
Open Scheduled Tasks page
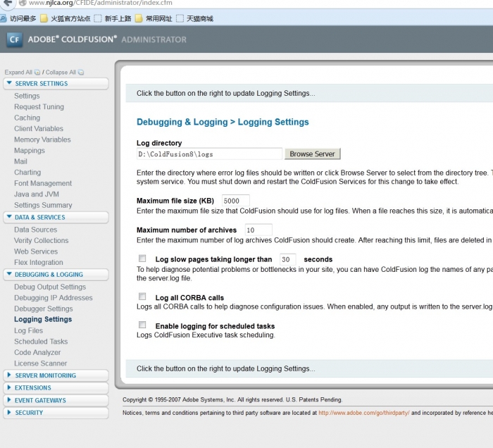point(41,342)
